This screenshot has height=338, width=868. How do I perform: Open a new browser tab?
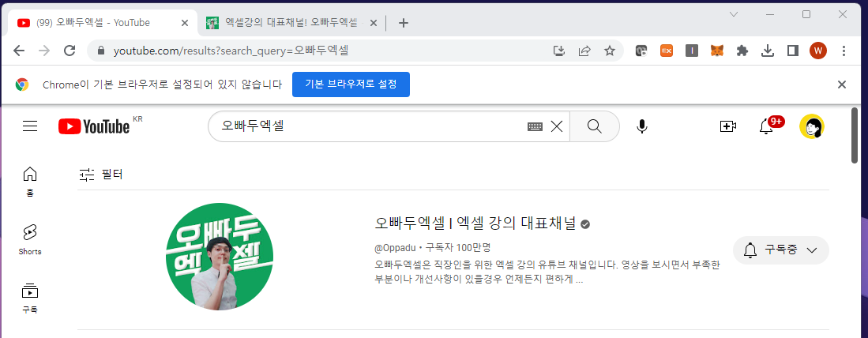(x=404, y=23)
